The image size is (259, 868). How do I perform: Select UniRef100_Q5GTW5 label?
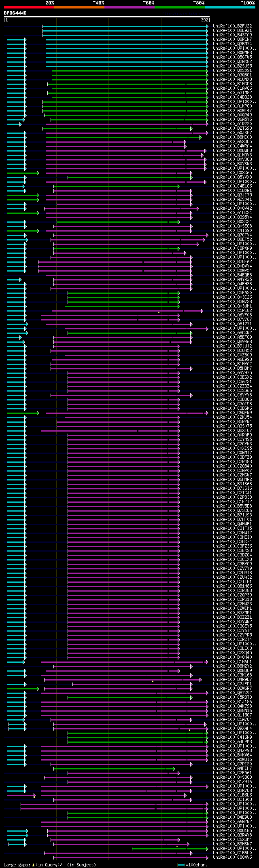point(232,57)
